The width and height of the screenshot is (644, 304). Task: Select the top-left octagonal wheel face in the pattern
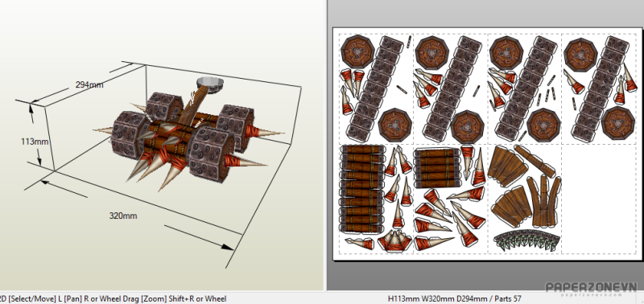(x=357, y=51)
